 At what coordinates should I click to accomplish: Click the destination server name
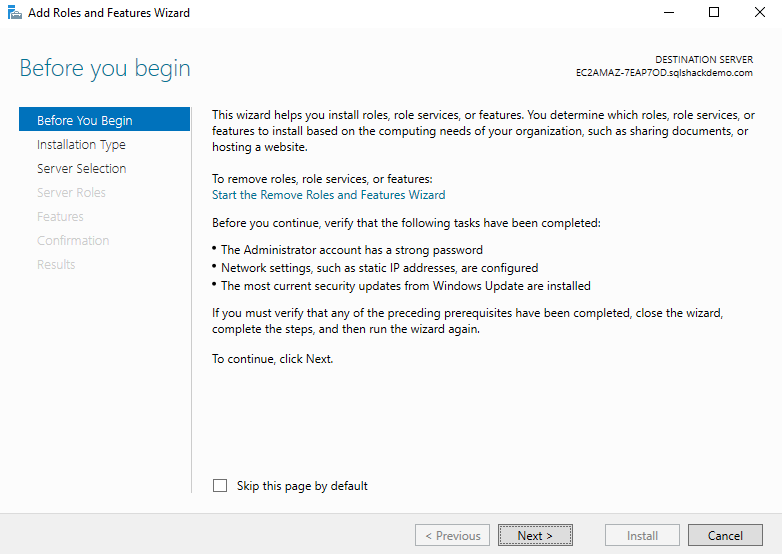pos(665,73)
